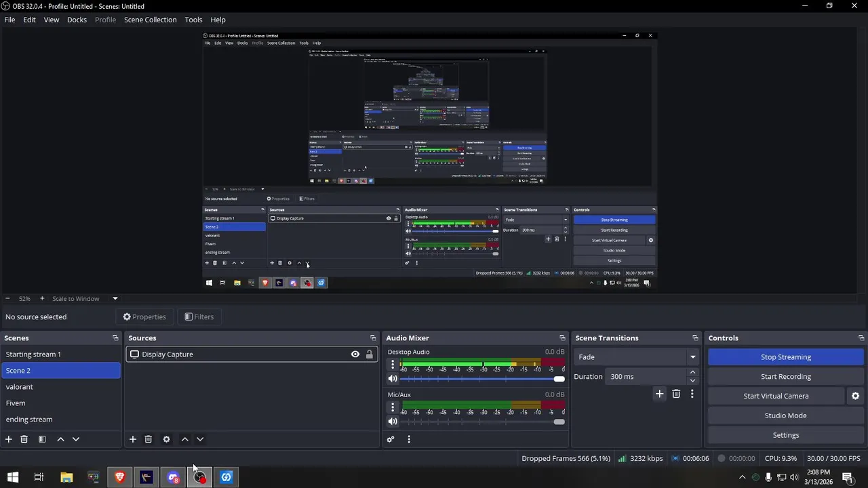Pop out the Audio Mixer dock icon

click(562, 338)
